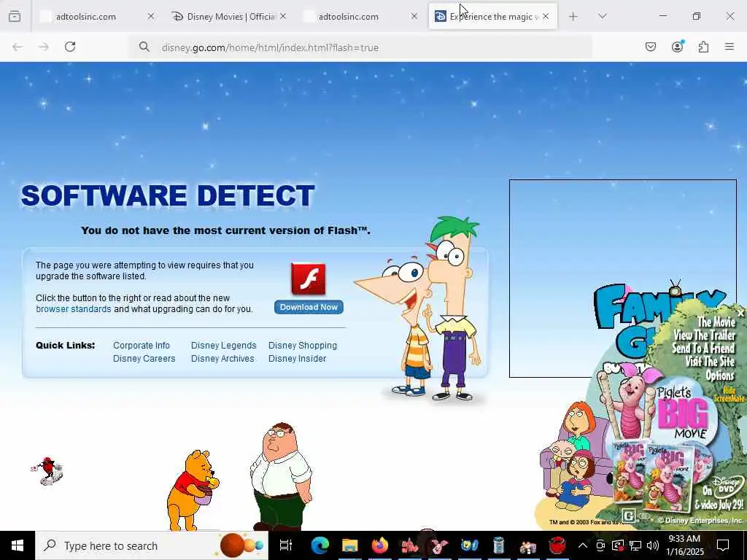747x560 pixels.
Task: Click the address bar search icon
Action: pyautogui.click(x=144, y=47)
